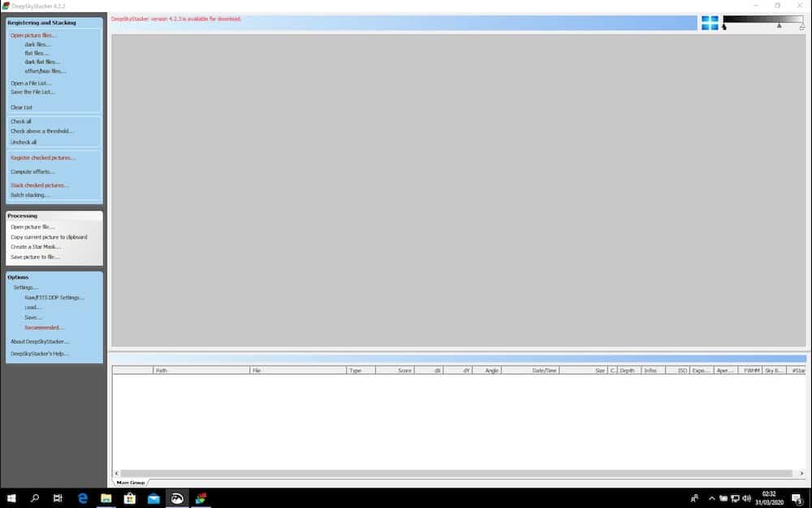The width and height of the screenshot is (812, 508).
Task: Click Check above a threshold
Action: [42, 131]
